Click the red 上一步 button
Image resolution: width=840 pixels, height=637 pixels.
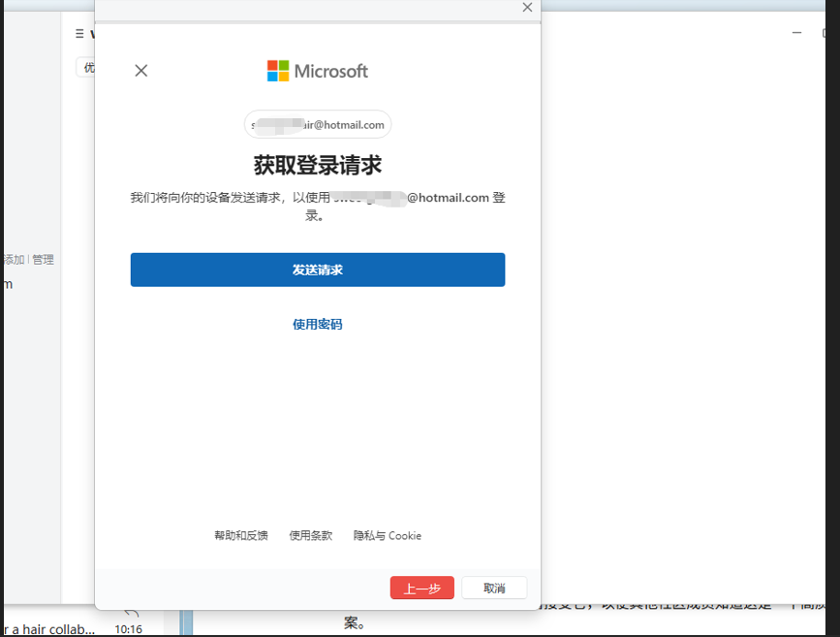pos(422,588)
